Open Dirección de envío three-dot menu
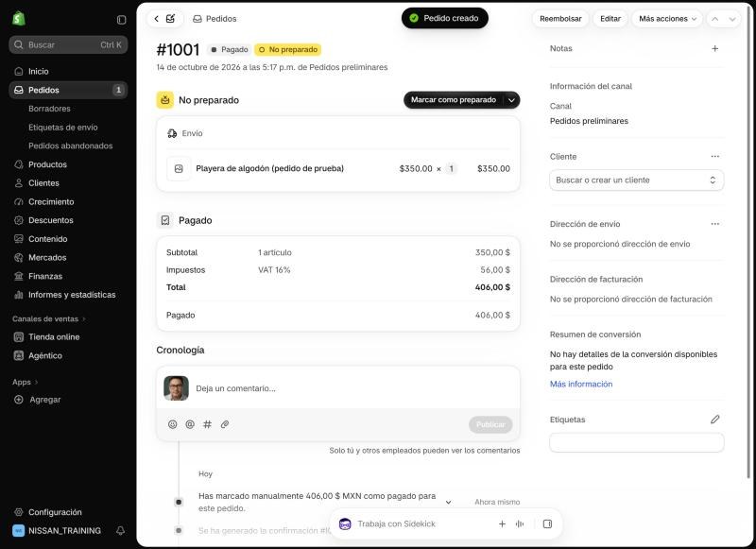 715,224
